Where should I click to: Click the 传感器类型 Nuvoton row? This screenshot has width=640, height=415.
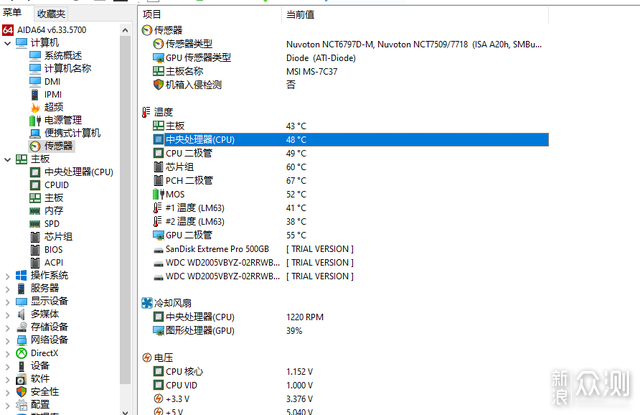pos(351,44)
